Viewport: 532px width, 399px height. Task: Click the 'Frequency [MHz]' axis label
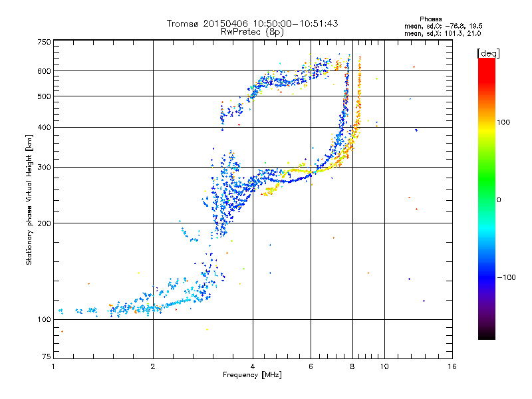(252, 375)
